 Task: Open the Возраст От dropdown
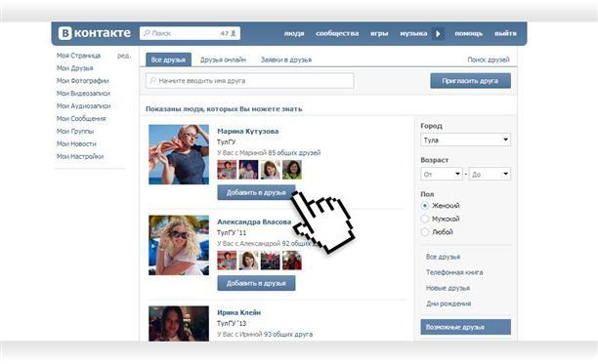[x=442, y=174]
